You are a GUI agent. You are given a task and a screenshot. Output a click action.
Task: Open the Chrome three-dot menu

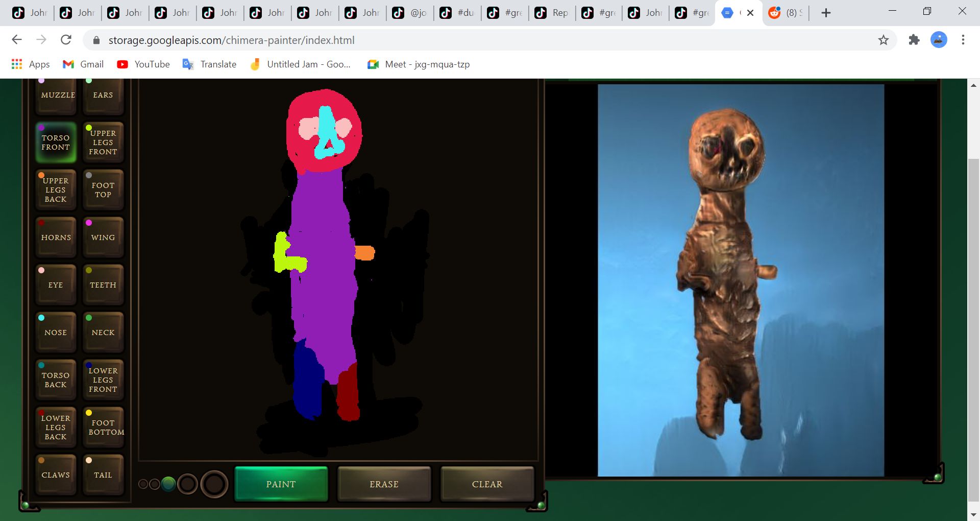point(963,40)
